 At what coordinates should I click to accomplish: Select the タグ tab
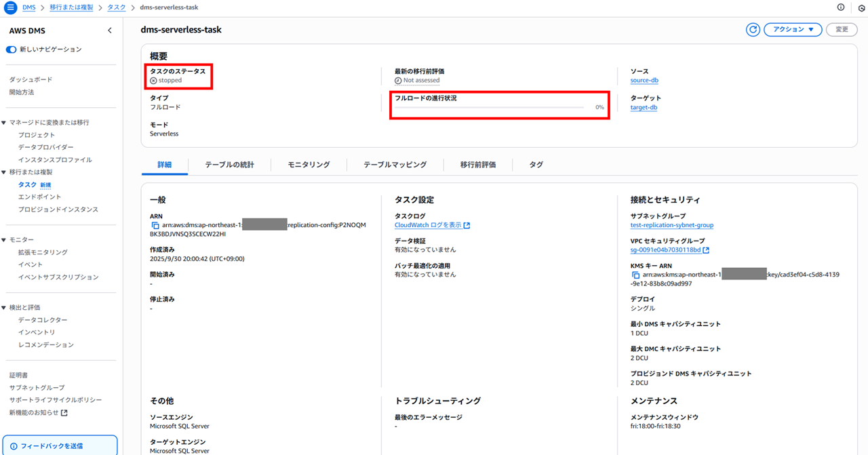pos(536,165)
